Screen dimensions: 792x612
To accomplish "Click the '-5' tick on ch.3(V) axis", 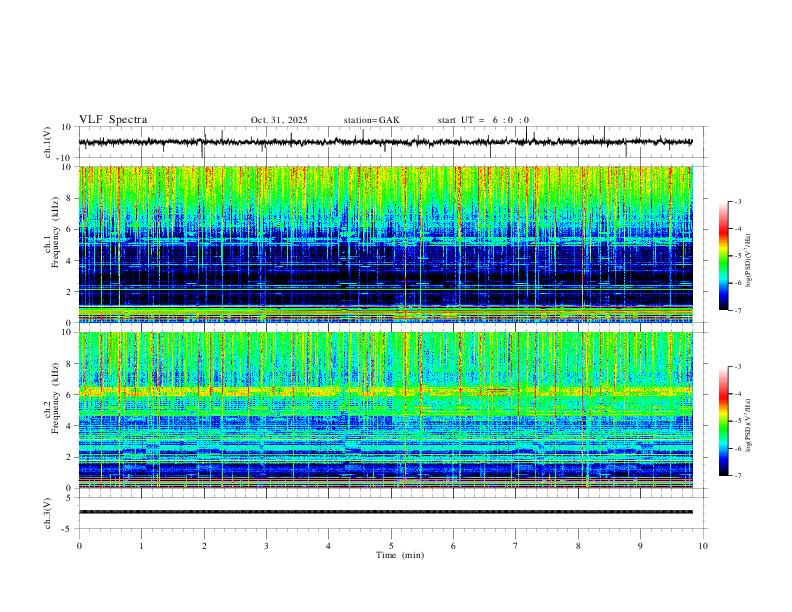I will 68,529.
